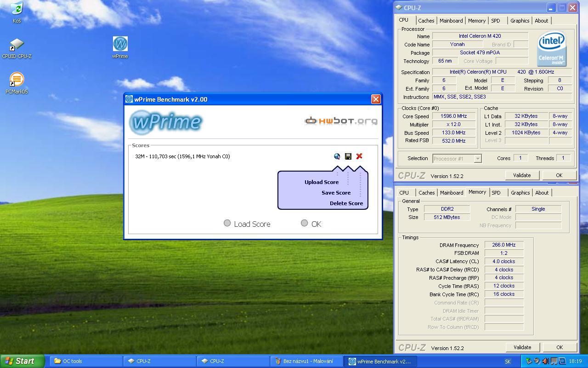This screenshot has width=588, height=368.
Task: Choose Save Score in the popup
Action: pyautogui.click(x=336, y=193)
